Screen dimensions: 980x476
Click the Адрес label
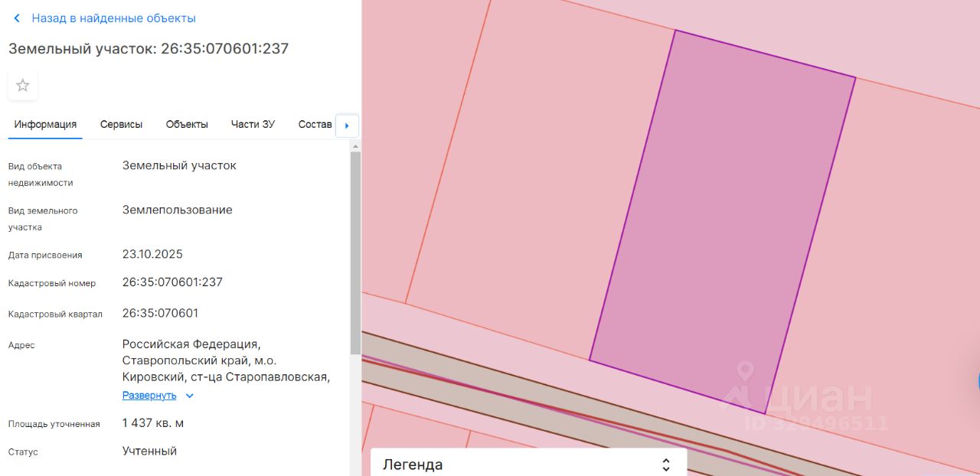tap(21, 345)
